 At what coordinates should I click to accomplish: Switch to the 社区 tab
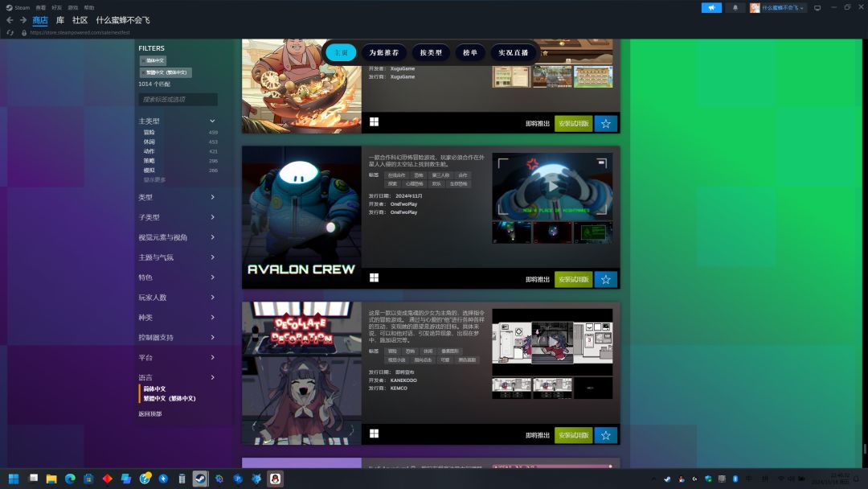[x=80, y=20]
